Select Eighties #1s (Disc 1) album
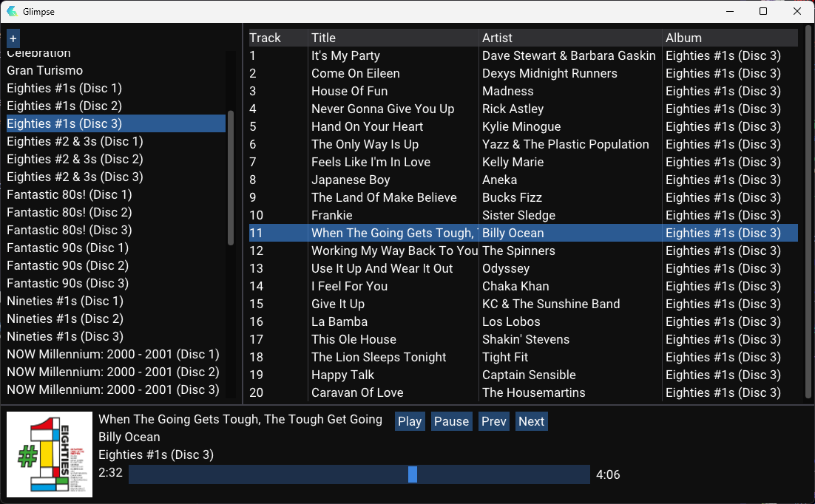This screenshot has width=815, height=504. pos(64,88)
